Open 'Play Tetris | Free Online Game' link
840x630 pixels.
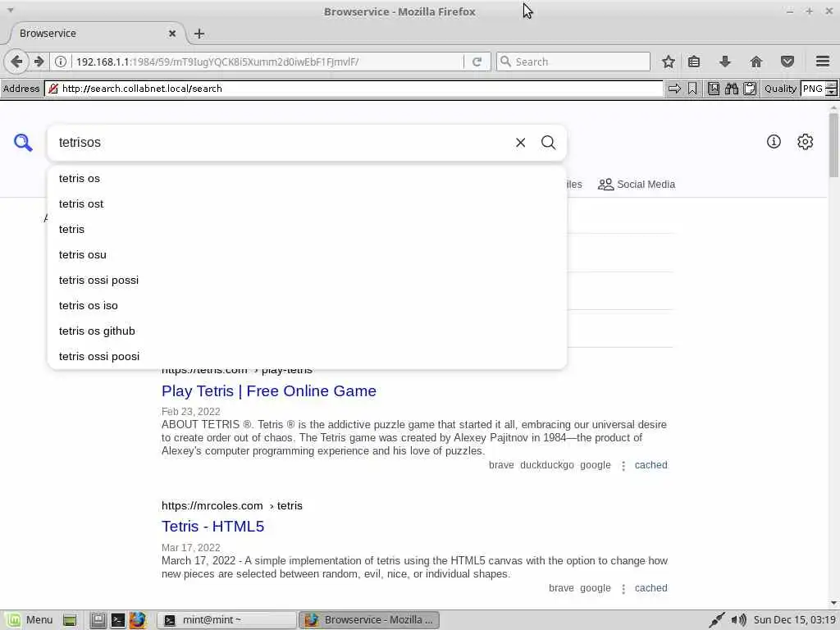pyautogui.click(x=269, y=391)
